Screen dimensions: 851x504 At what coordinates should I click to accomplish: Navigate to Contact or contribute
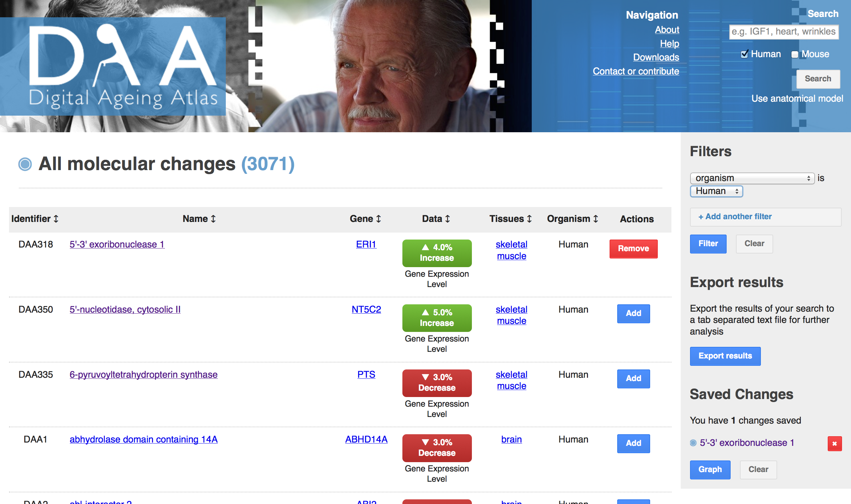coord(636,71)
